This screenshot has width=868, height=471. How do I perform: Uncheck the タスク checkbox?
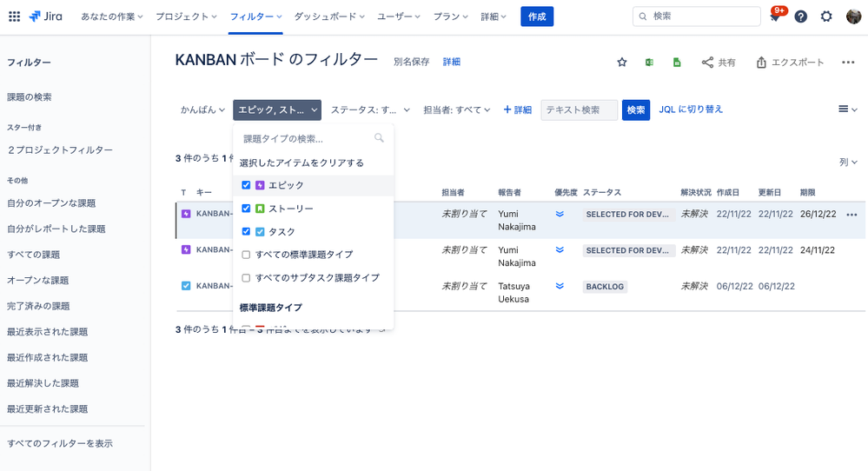[247, 231]
